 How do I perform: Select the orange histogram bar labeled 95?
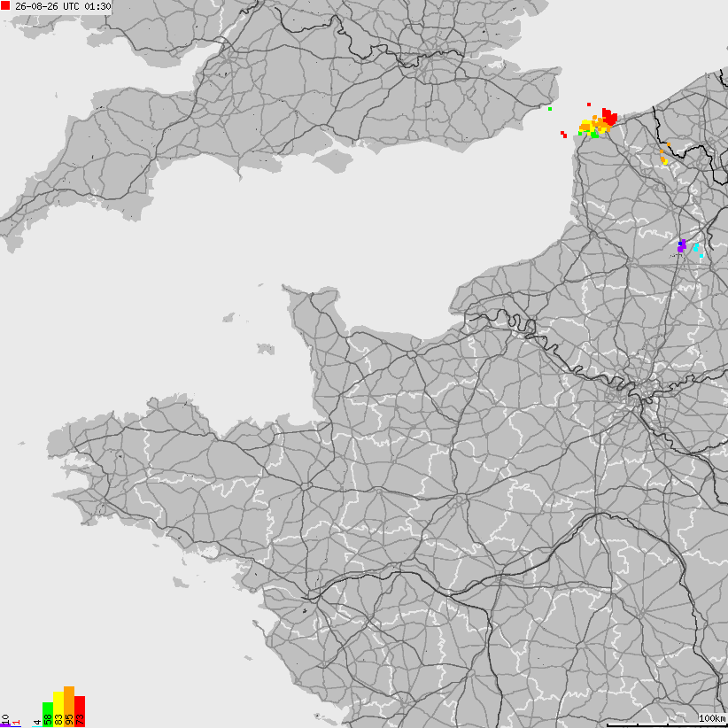pyautogui.click(x=69, y=707)
